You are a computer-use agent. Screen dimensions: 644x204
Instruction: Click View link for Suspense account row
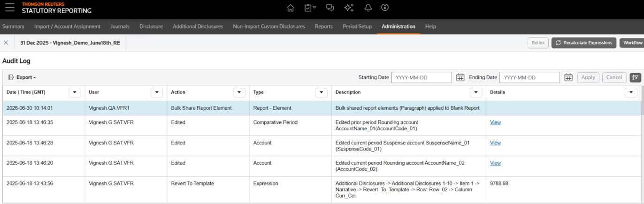coord(495,143)
